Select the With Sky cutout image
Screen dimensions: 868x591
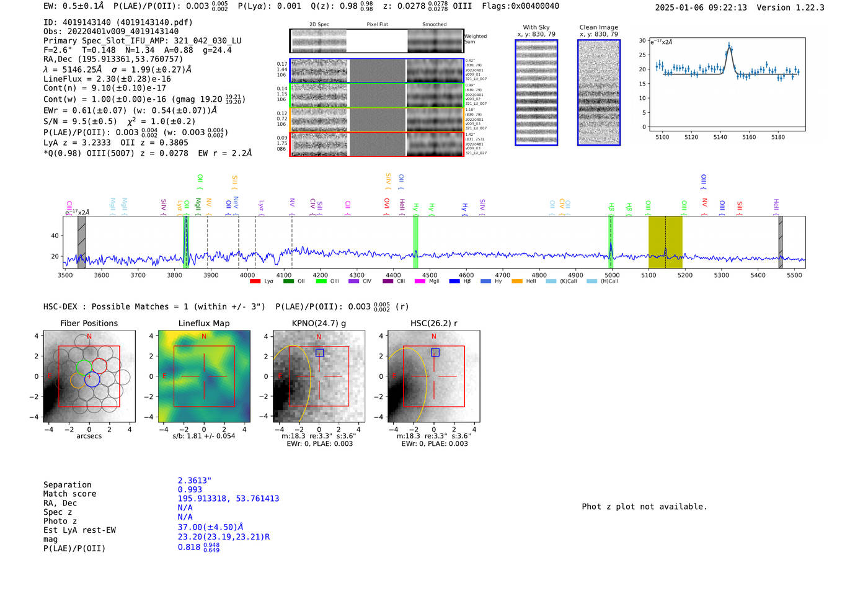(x=536, y=92)
